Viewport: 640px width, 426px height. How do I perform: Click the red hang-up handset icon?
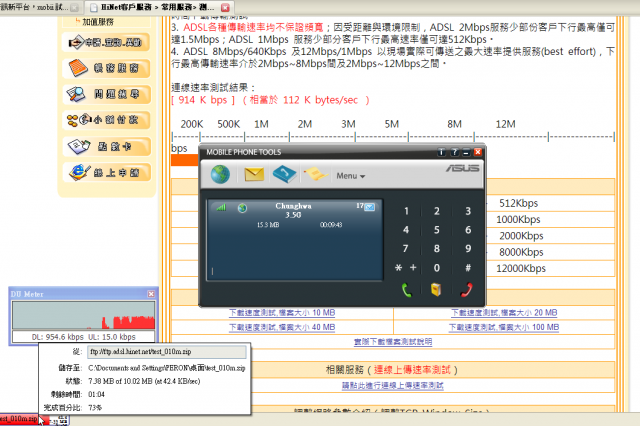(466, 290)
